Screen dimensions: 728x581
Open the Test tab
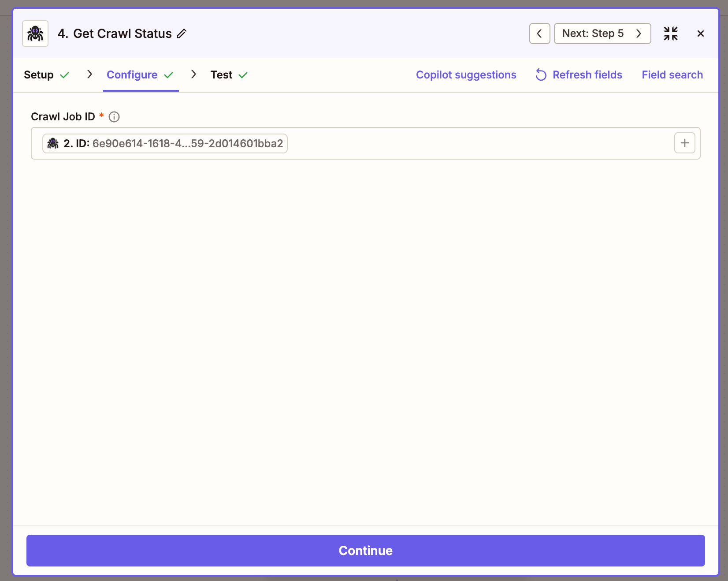point(229,75)
